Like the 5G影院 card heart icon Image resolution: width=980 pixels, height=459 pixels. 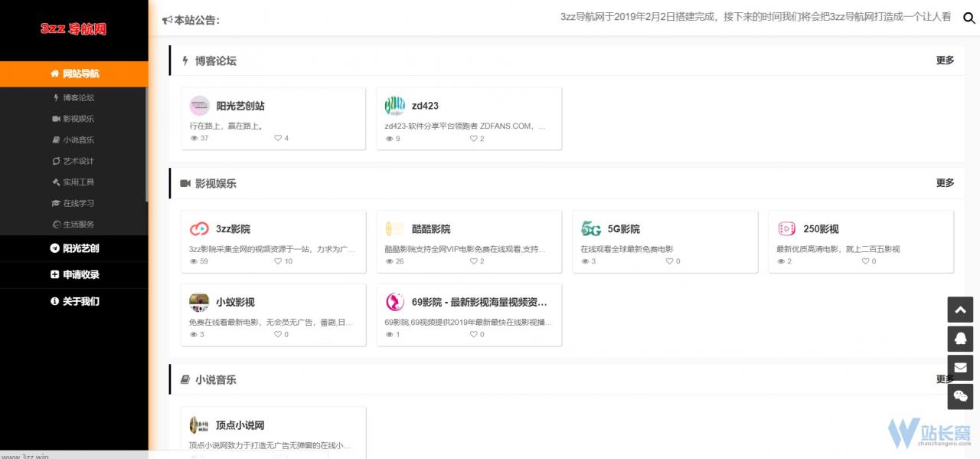[x=669, y=261]
